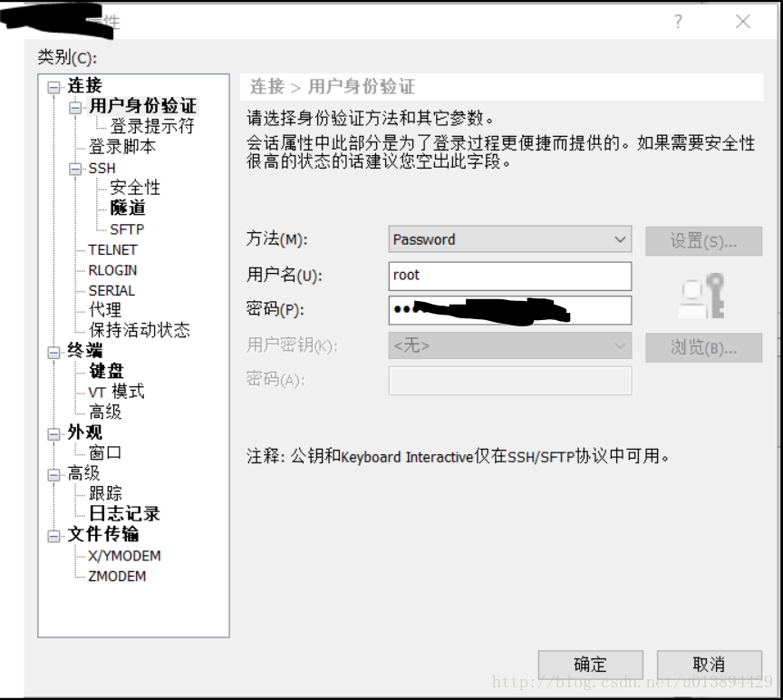Select 连接 root category
Viewport: 783px width, 700px height.
(x=85, y=85)
